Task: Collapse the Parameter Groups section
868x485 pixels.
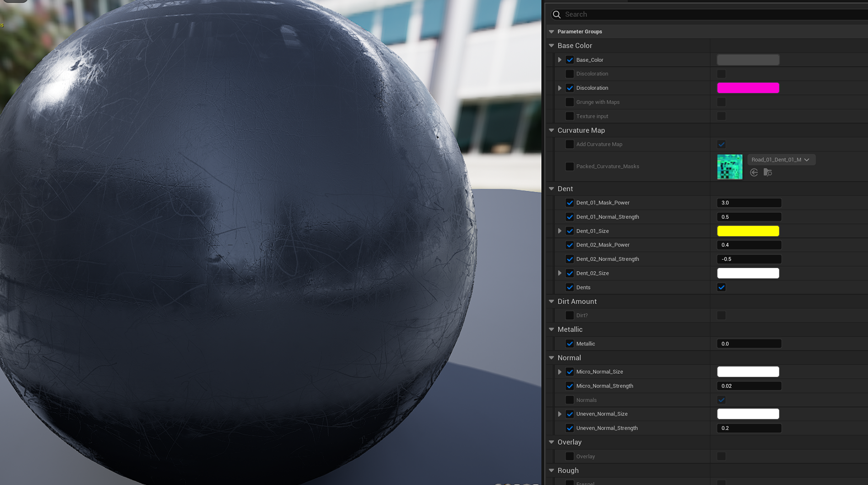Action: coord(552,32)
